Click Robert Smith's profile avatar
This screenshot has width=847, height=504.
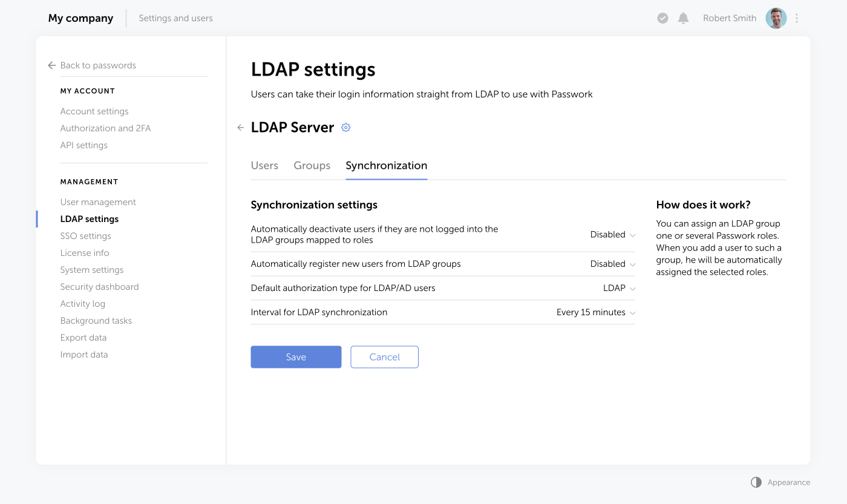coord(776,18)
